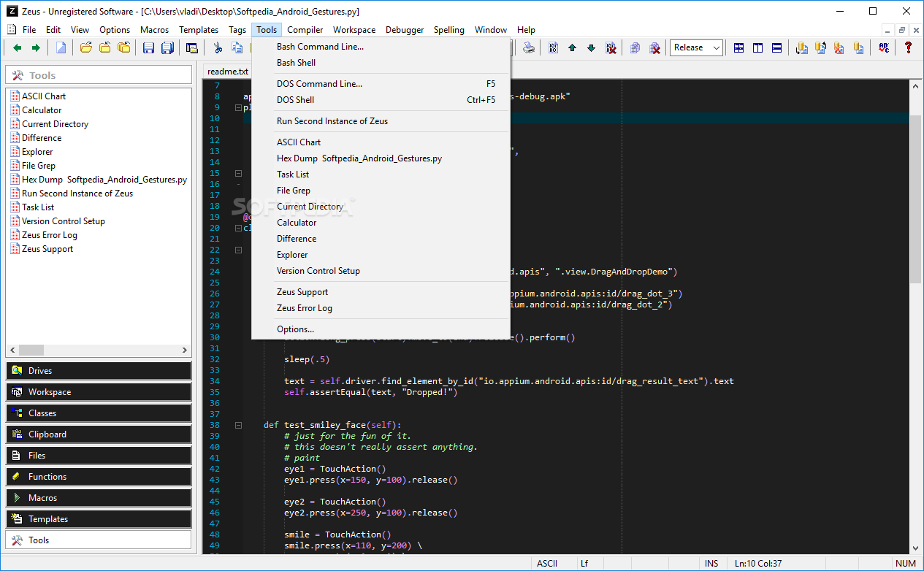Open the Drives panel in the sidebar
The width and height of the screenshot is (924, 571).
click(99, 371)
